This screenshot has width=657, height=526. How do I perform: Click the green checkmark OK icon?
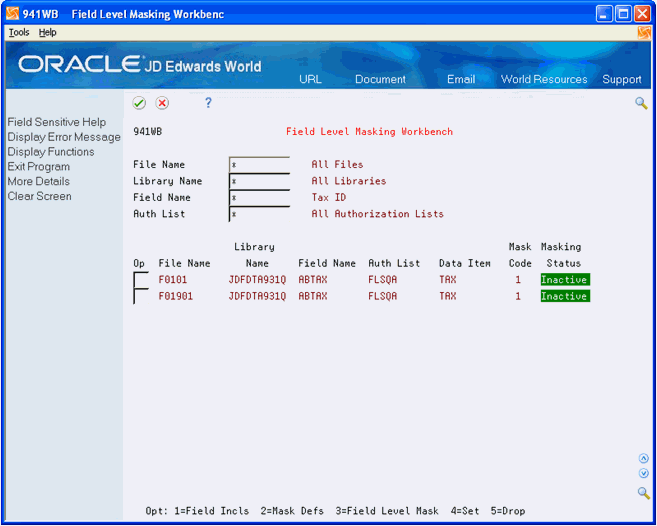pyautogui.click(x=139, y=103)
